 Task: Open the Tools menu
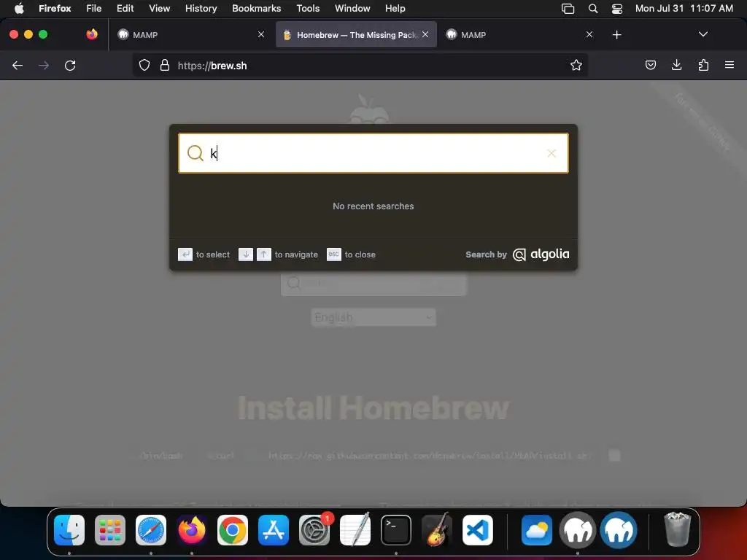coord(308,8)
